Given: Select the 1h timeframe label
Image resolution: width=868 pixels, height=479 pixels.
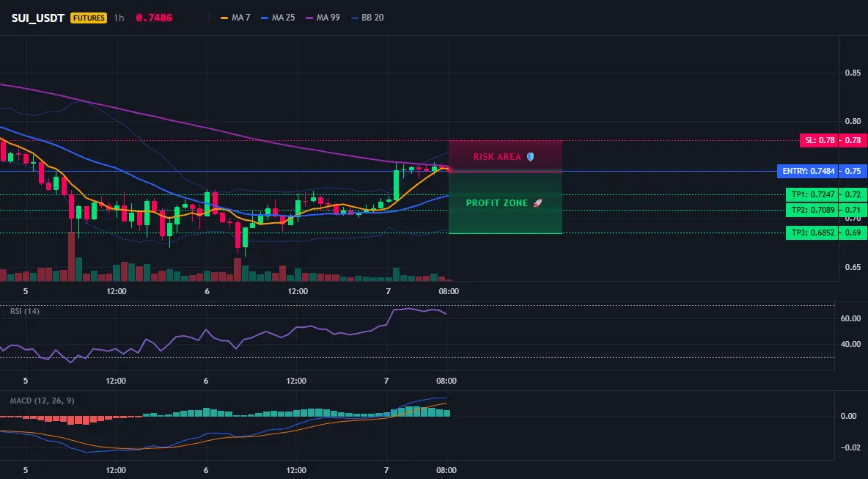Looking at the screenshot, I should coord(119,18).
